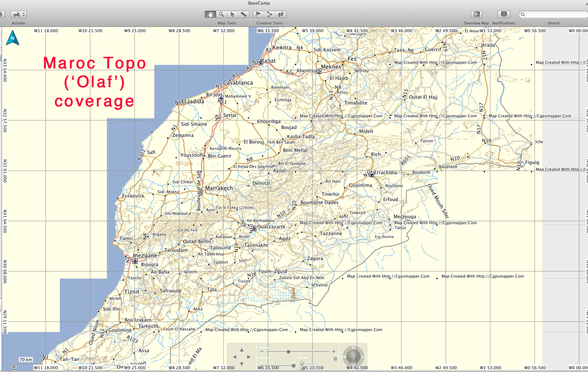Toggle the Labels checkbox in map controls
The height and width of the screenshot is (372, 588).
pyautogui.click(x=302, y=363)
